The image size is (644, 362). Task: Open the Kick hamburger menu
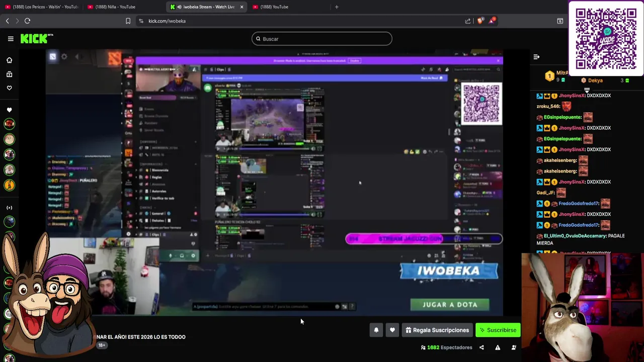click(x=11, y=39)
